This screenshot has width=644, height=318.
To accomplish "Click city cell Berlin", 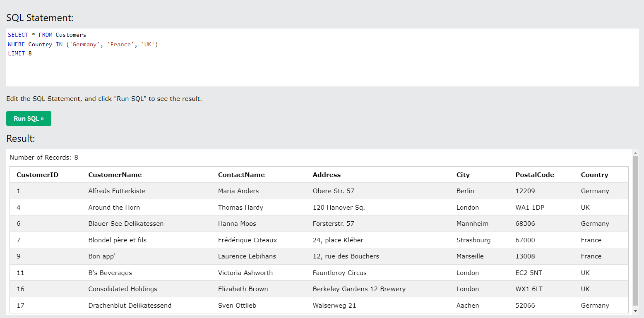I will click(465, 191).
